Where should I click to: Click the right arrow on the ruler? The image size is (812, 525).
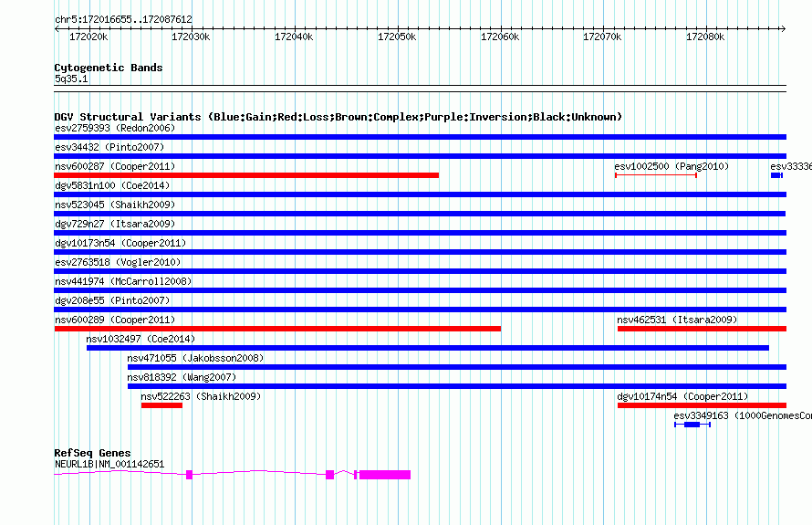click(x=784, y=29)
